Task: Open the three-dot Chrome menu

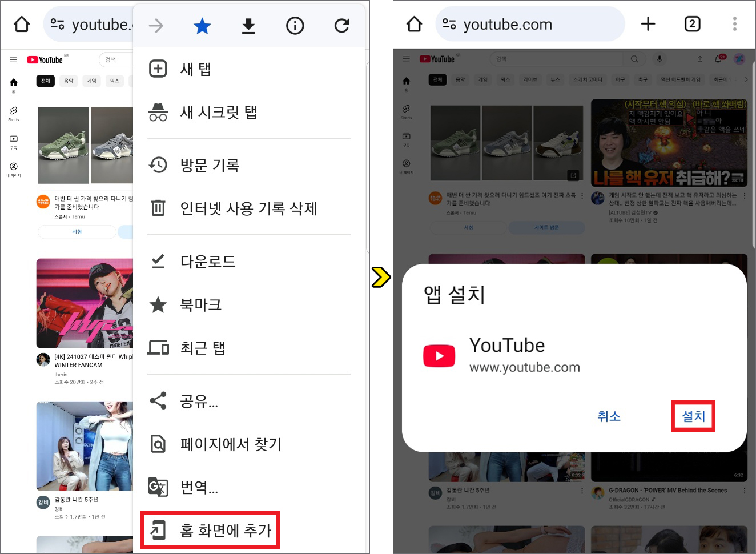Action: 735,24
